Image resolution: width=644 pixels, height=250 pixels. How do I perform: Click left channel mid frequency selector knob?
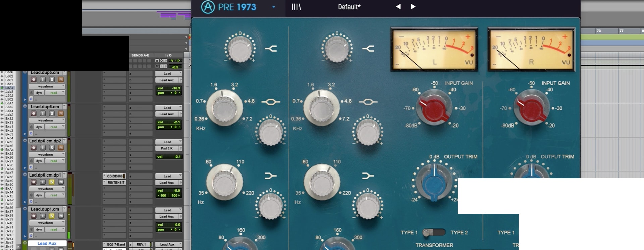pos(224,108)
